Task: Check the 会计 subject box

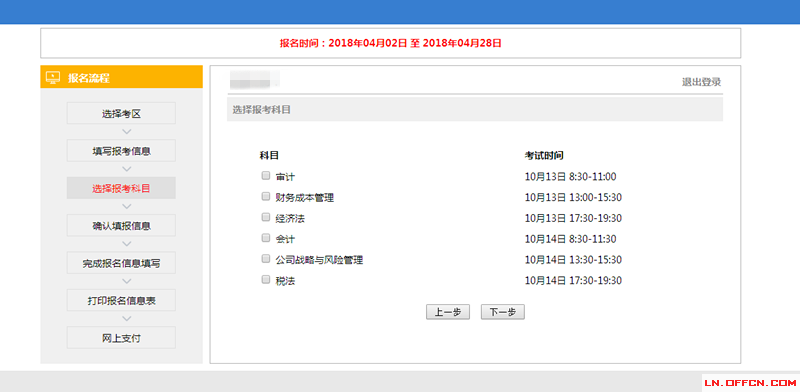Action: pyautogui.click(x=265, y=238)
